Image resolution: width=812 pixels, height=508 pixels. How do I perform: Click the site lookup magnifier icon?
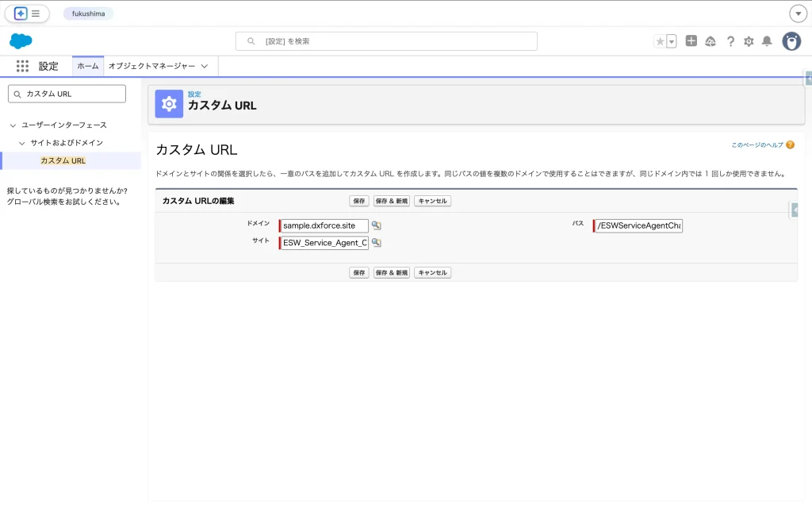(377, 243)
